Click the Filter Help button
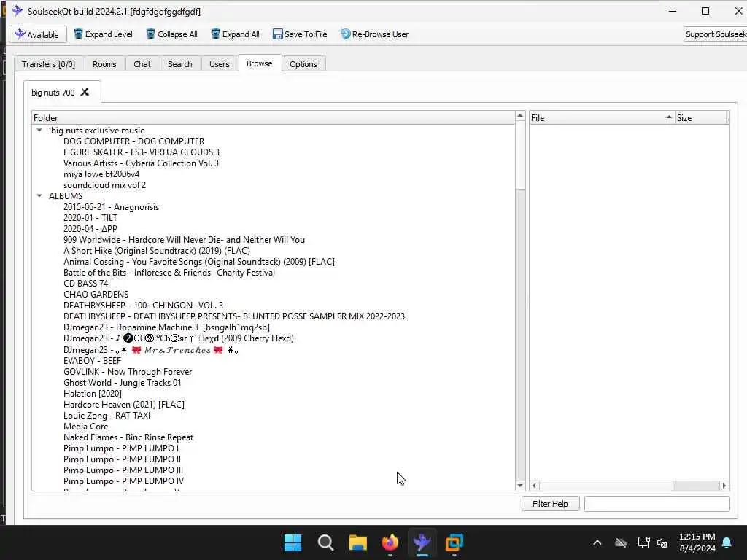The image size is (747, 560). point(550,504)
